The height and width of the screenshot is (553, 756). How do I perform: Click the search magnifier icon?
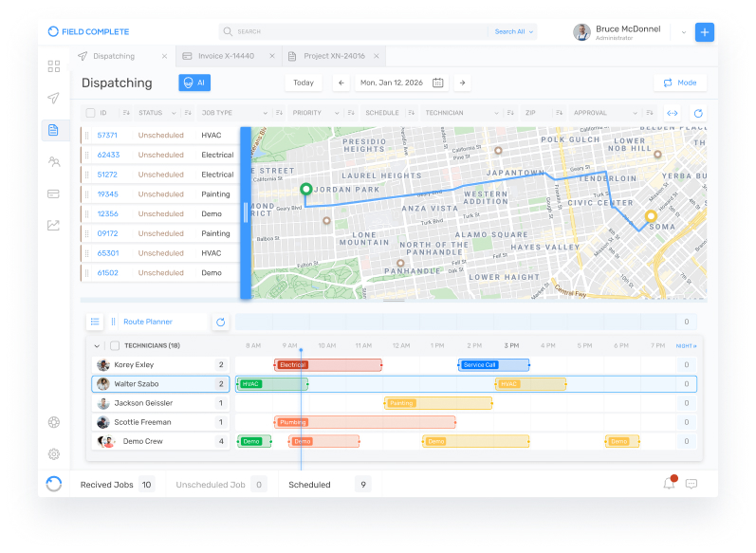(228, 31)
